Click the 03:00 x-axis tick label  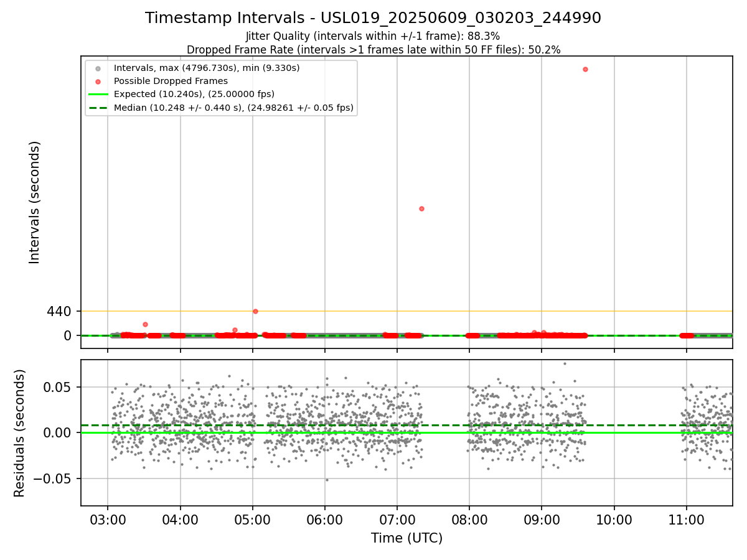[108, 519]
